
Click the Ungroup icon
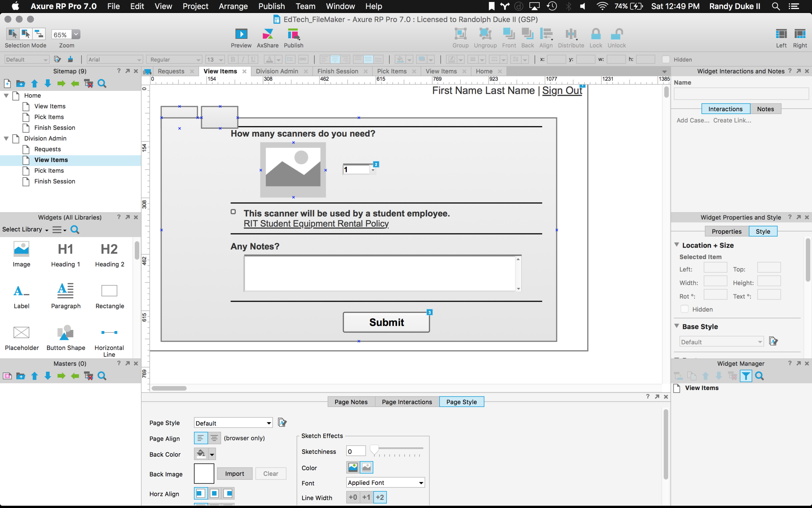485,34
